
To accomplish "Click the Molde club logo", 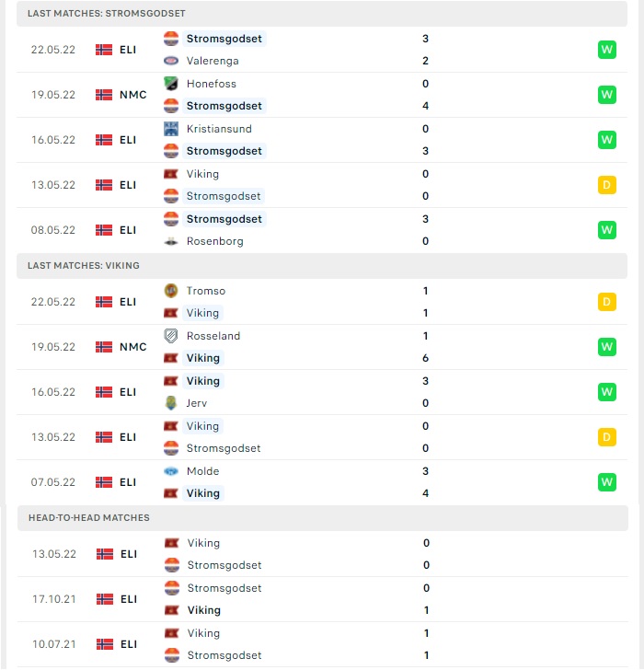I will click(171, 471).
